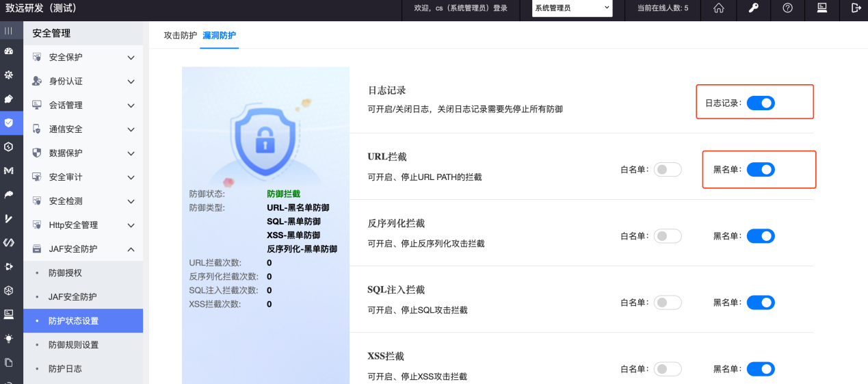Click the hexagon icon in left rail
The image size is (868, 384).
point(8,146)
